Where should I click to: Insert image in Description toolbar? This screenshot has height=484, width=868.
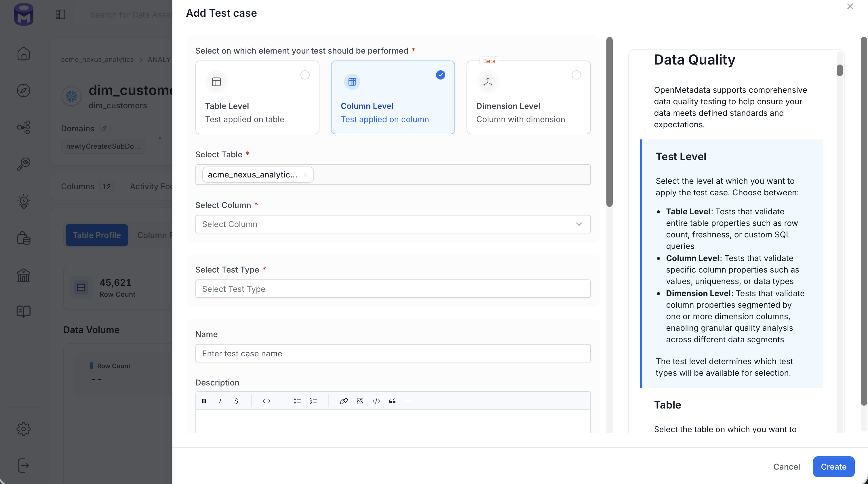pos(360,401)
